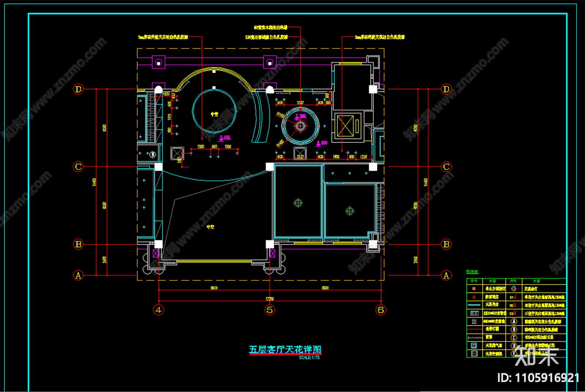Click the ceiling exhaust vent symbol in legend
585x392 pixels.
coord(474,346)
